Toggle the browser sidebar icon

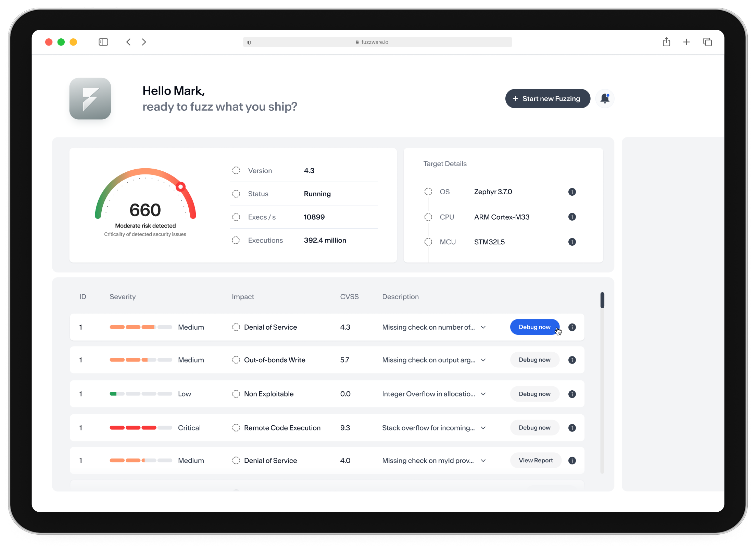click(x=103, y=42)
